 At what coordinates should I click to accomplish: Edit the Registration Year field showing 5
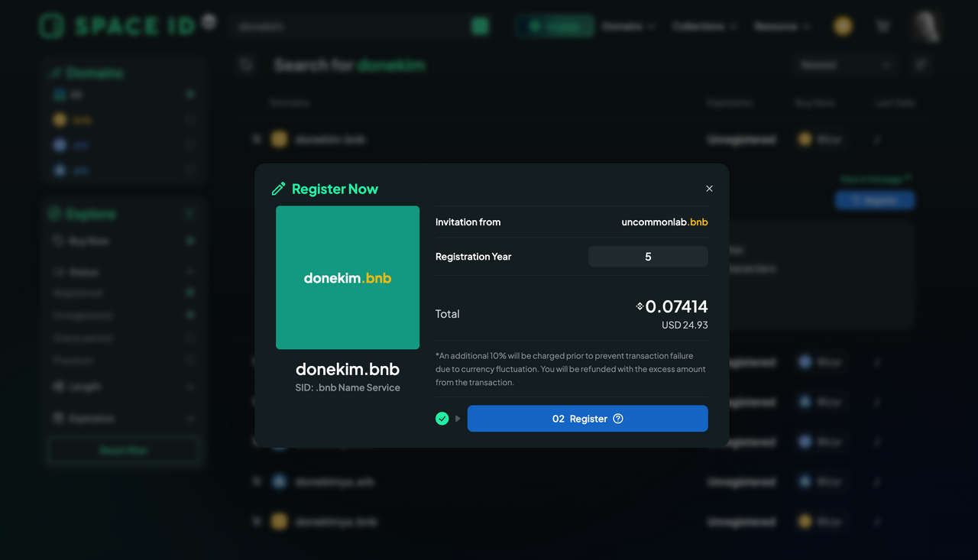tap(648, 257)
